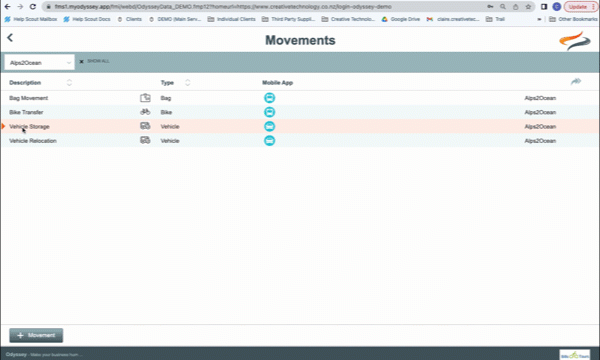
Task: Open the Clients bookmark
Action: (x=129, y=19)
